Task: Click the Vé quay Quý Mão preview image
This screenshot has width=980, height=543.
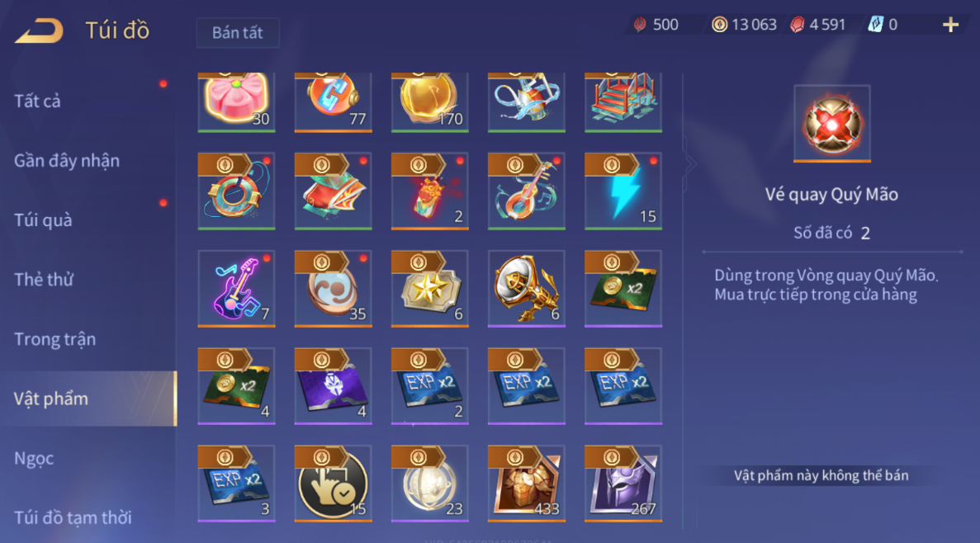Action: [832, 124]
